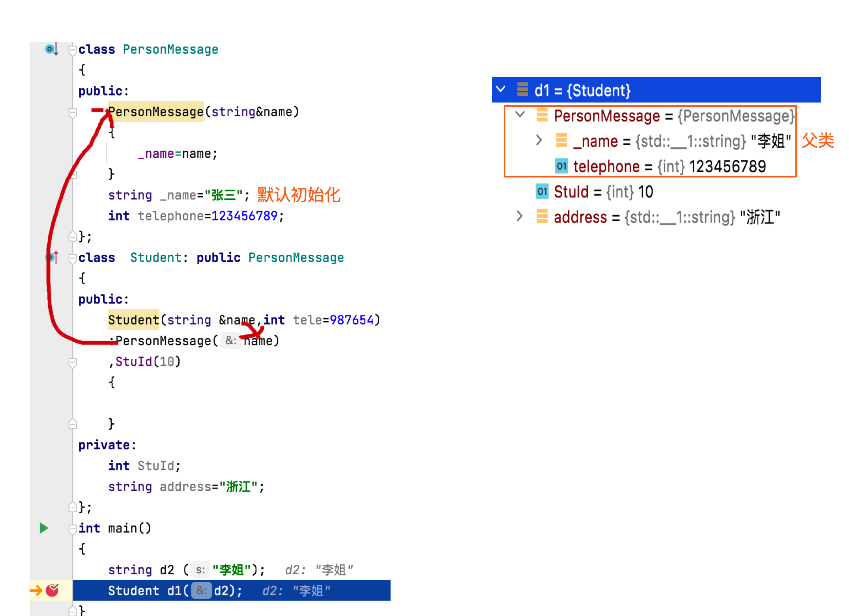The image size is (849, 616).
Task: Click public: in class PersonMessage
Action: [103, 91]
